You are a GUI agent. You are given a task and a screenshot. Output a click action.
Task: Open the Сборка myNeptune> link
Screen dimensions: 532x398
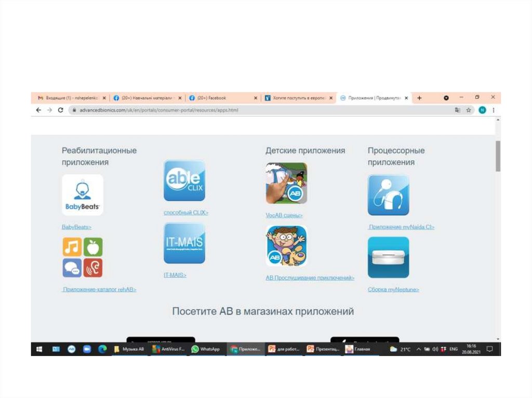393,290
